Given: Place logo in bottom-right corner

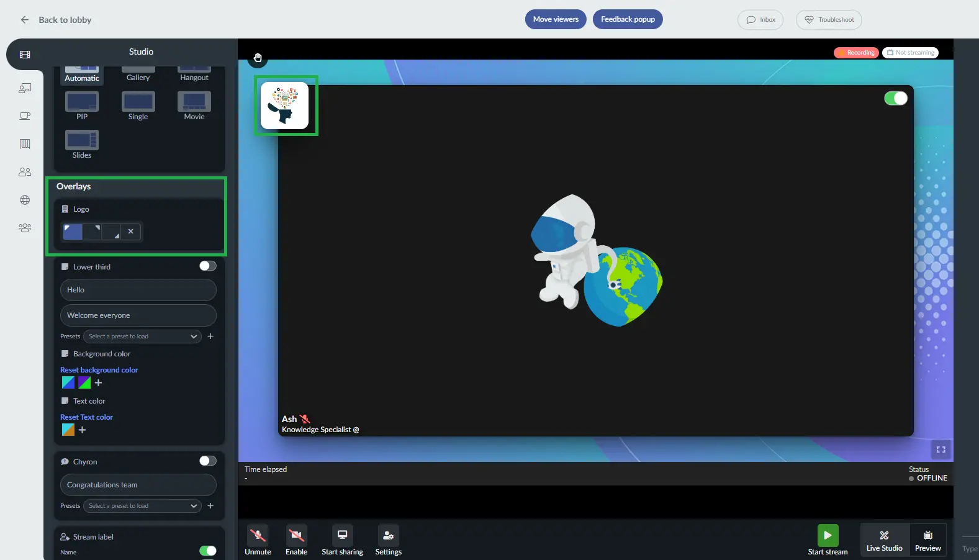Looking at the screenshot, I should pos(111,232).
